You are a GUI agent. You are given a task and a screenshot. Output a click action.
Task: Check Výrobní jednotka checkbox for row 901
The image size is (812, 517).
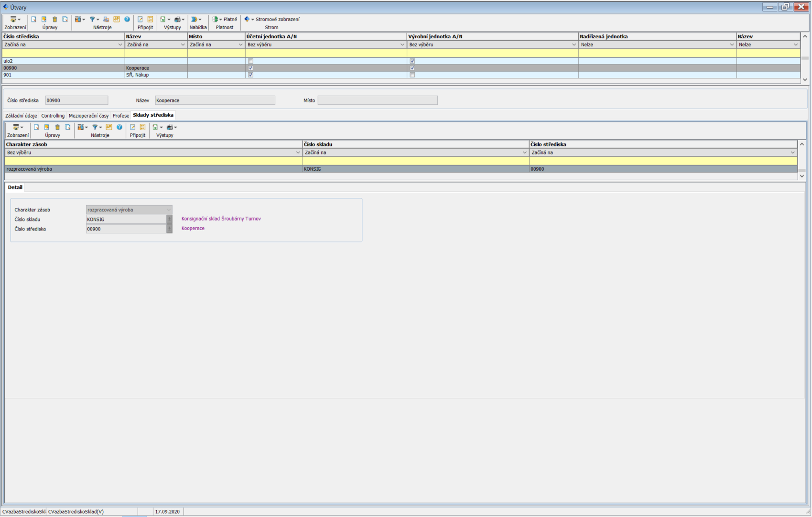point(412,75)
